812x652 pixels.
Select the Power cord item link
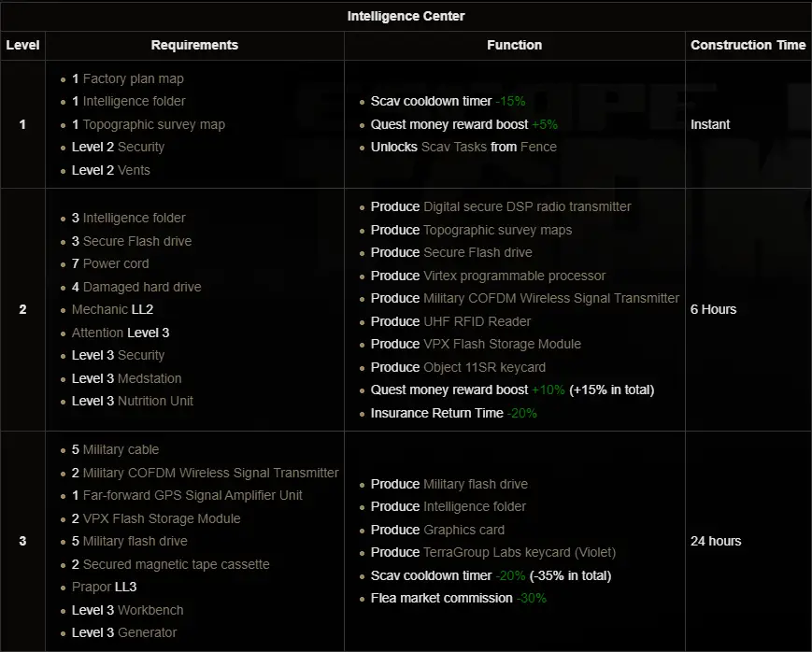(116, 263)
